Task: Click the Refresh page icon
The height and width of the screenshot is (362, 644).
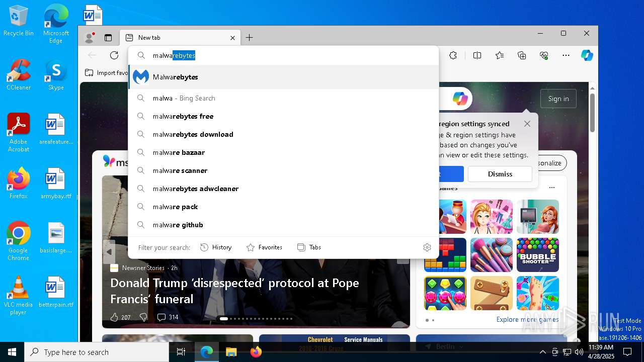Action: (114, 55)
